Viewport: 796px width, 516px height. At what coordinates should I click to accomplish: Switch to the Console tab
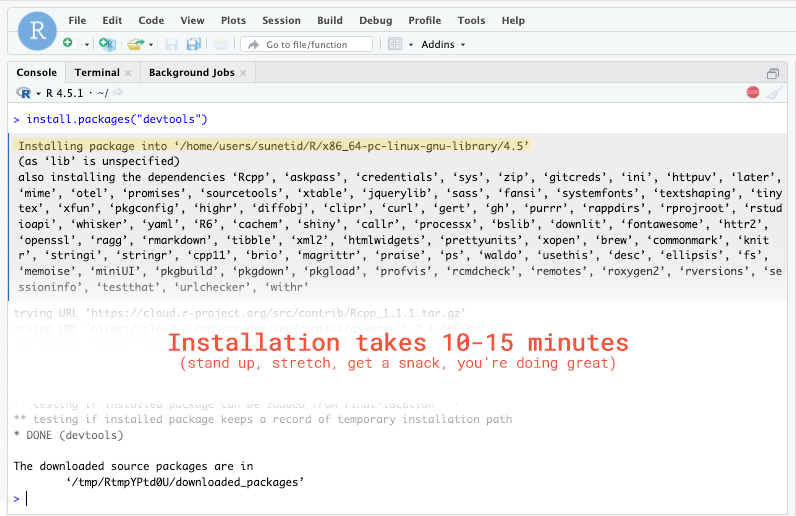37,72
